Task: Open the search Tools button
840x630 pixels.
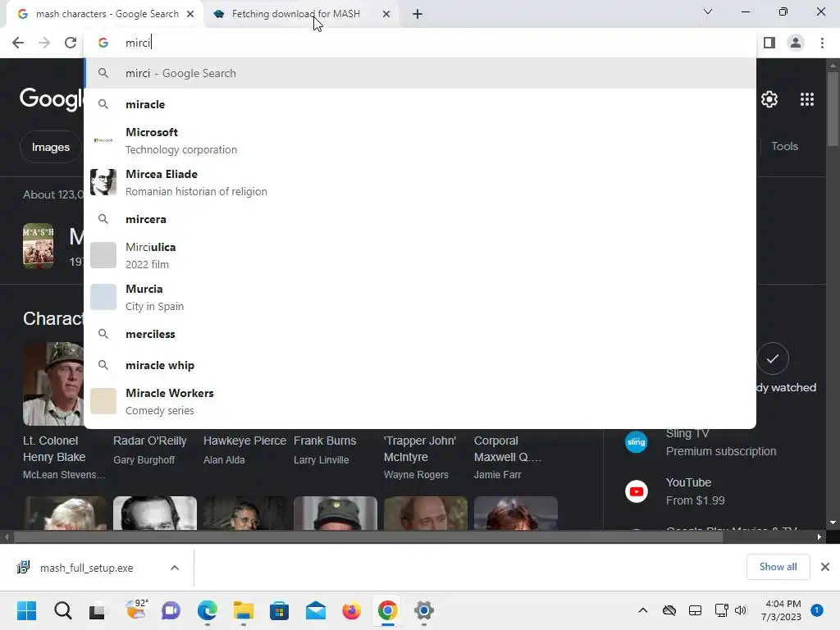Action: [x=784, y=146]
